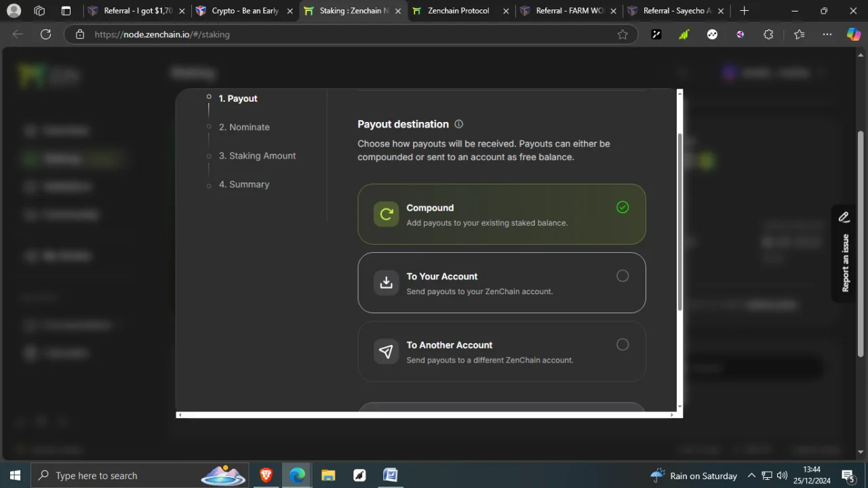Viewport: 868px width, 488px height.
Task: Reload the page with refresh icon
Action: [45, 35]
